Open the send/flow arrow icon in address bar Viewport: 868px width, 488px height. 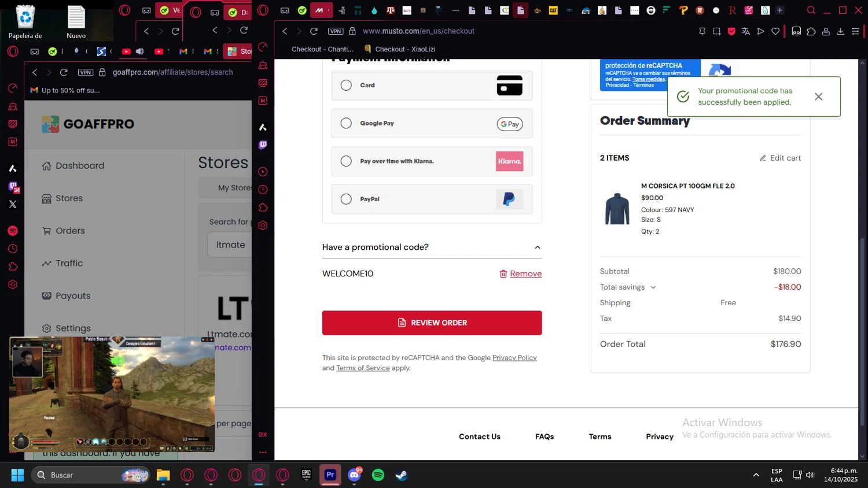(761, 31)
